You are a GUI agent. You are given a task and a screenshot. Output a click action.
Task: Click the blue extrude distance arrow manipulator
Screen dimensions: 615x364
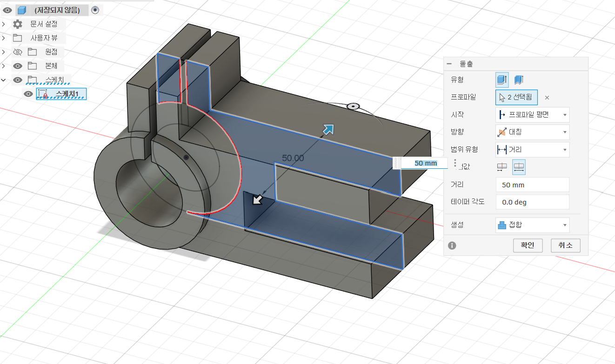click(x=328, y=129)
